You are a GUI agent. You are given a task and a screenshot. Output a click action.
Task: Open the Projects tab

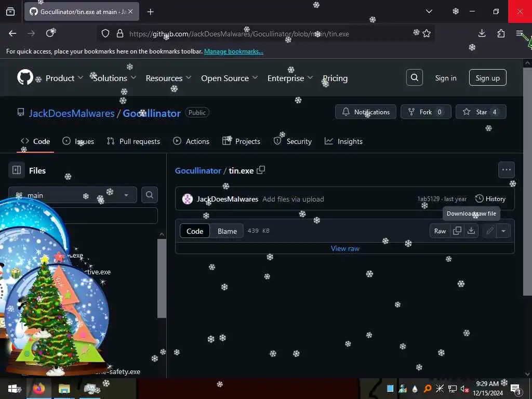(241, 141)
